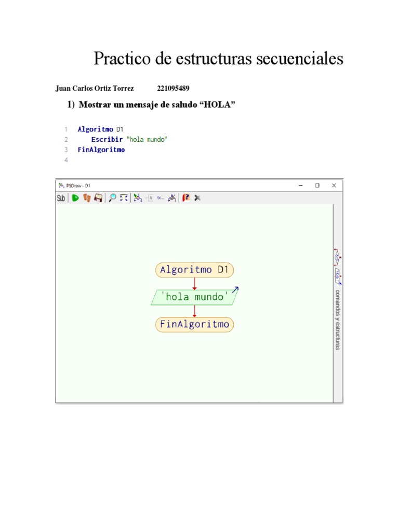Viewport: 399px width, 532px height.
Task: Toggle the colored flowchart style icon
Action: coord(138,198)
